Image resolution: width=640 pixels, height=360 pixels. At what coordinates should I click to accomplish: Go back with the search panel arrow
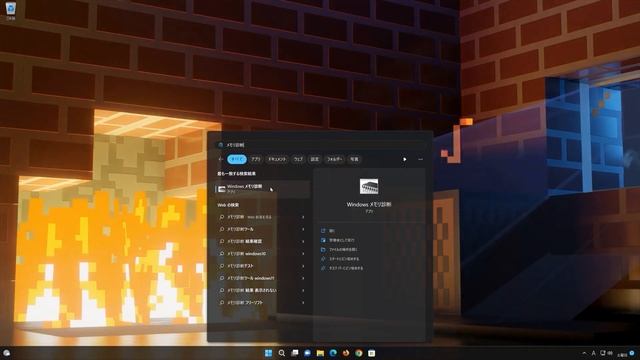pos(220,159)
